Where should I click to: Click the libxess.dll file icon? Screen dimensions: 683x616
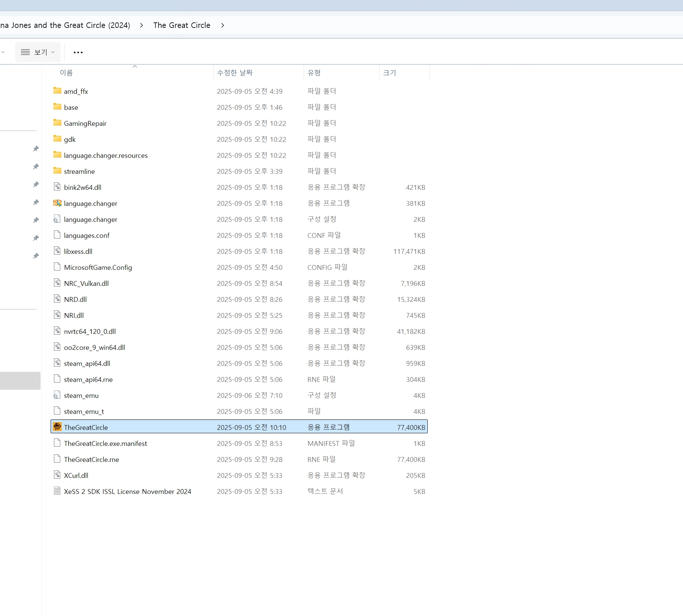pos(57,251)
